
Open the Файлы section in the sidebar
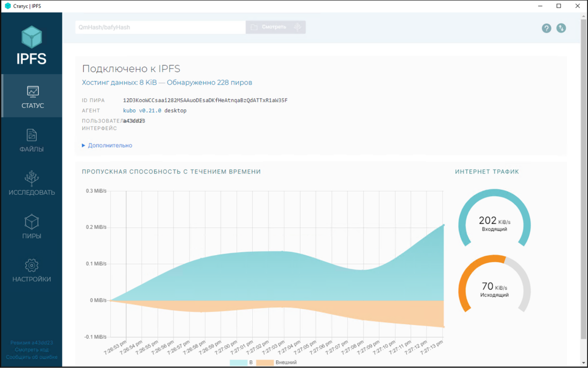point(32,141)
